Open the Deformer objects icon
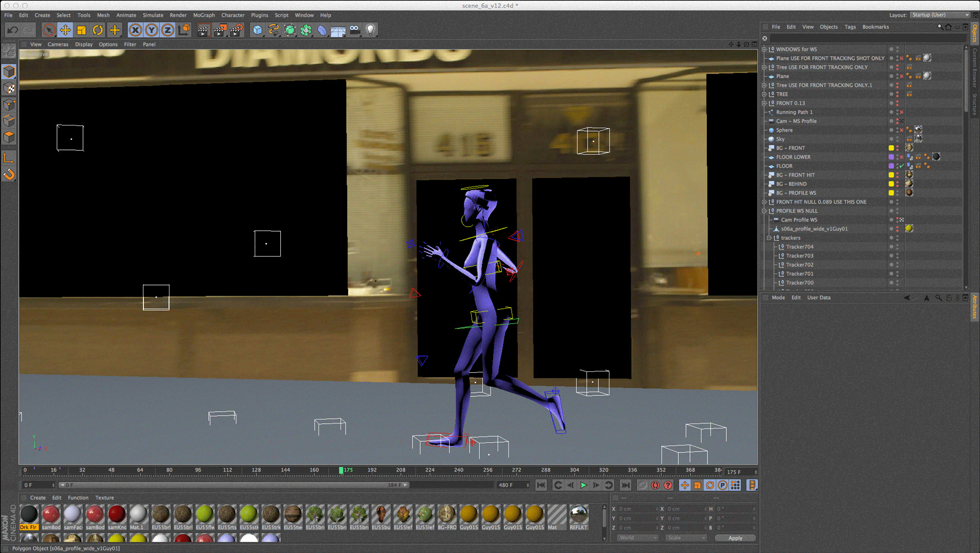 [x=322, y=30]
